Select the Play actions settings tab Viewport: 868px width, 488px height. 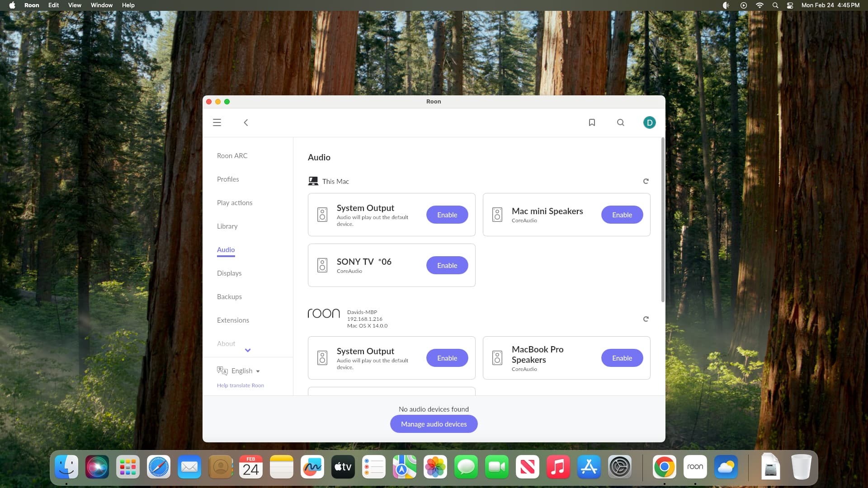click(x=235, y=202)
